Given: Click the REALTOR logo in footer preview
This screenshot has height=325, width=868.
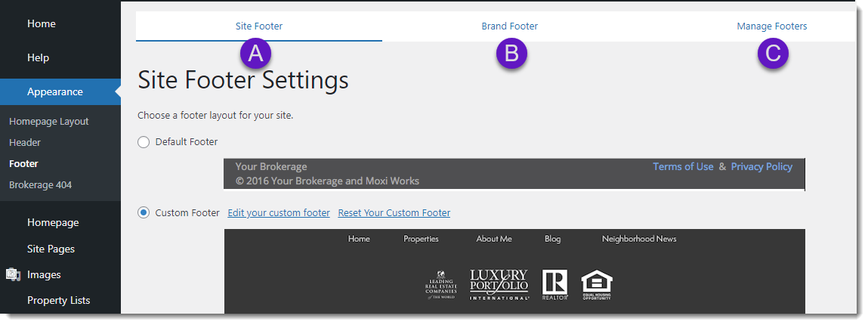Looking at the screenshot, I should (x=554, y=284).
